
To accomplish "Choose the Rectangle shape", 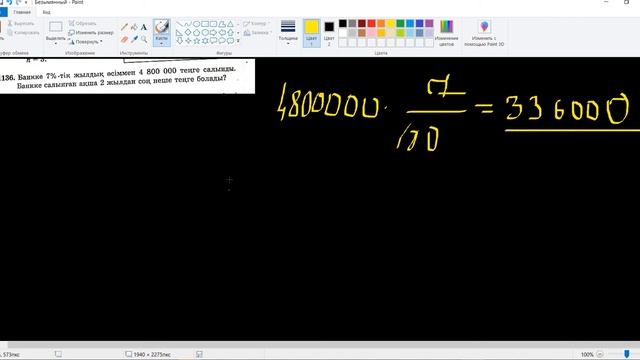I will (205, 24).
